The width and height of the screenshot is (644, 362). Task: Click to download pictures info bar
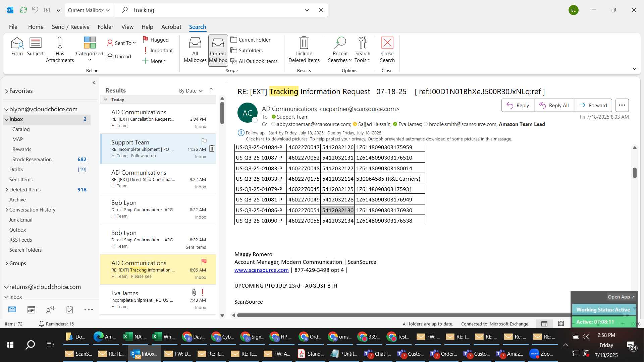379,139
